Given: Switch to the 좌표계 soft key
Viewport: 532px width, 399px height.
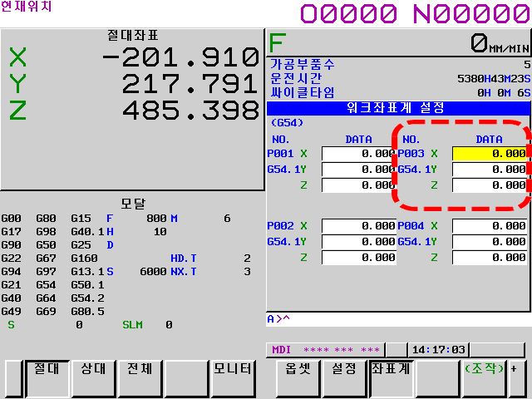Looking at the screenshot, I should tap(391, 378).
